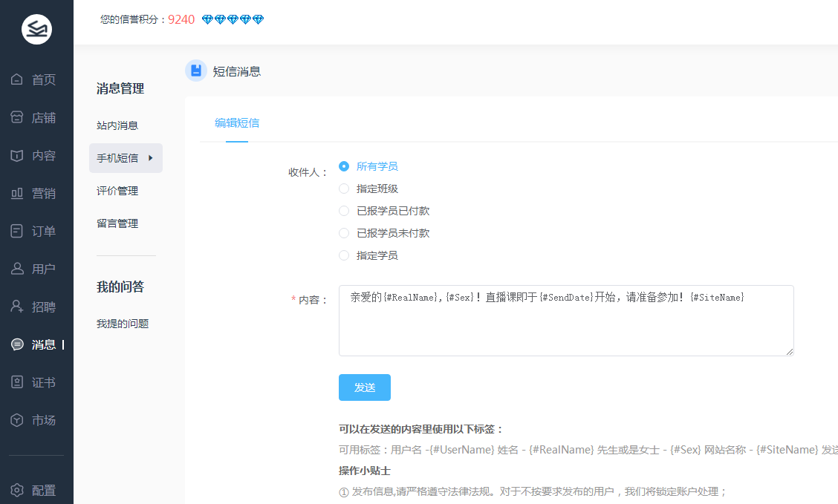Image resolution: width=838 pixels, height=504 pixels.
Task: Open the 配置 settings gear icon
Action: [17, 490]
